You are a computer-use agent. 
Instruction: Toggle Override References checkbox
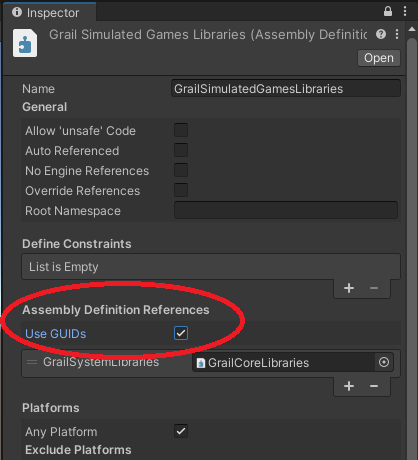click(x=181, y=190)
